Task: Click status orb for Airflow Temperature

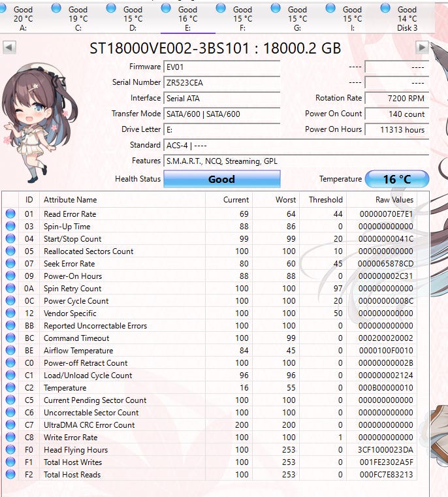Action: [10, 350]
